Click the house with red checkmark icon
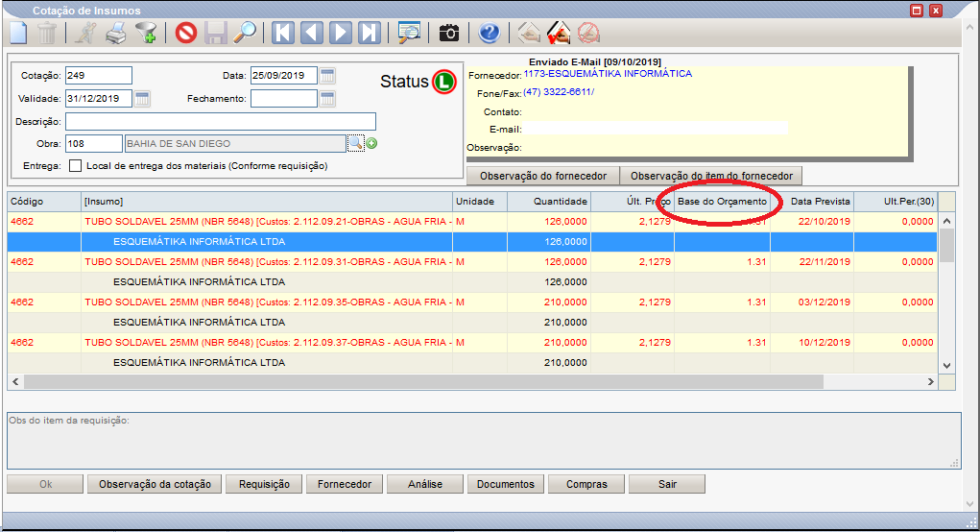 (558, 33)
